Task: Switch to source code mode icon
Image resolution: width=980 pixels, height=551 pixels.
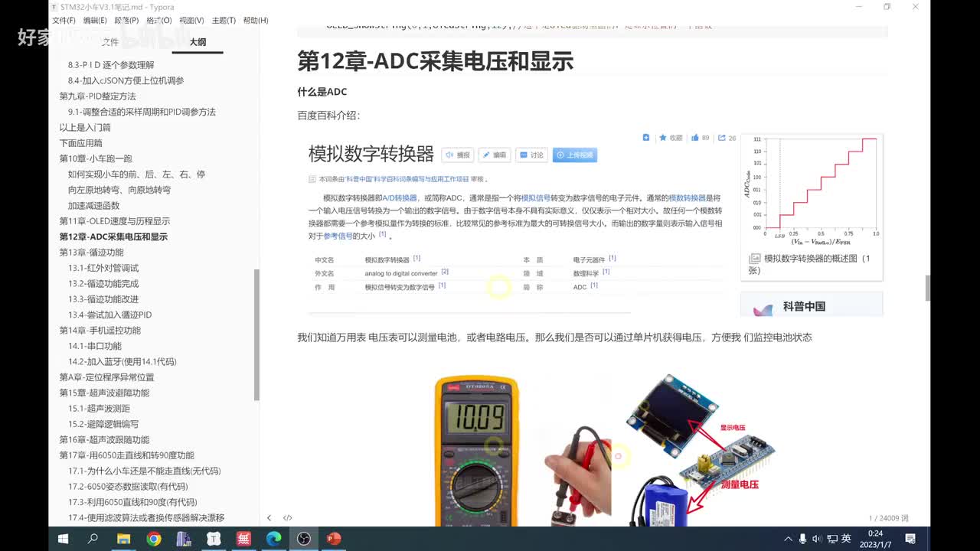Action: 288,518
